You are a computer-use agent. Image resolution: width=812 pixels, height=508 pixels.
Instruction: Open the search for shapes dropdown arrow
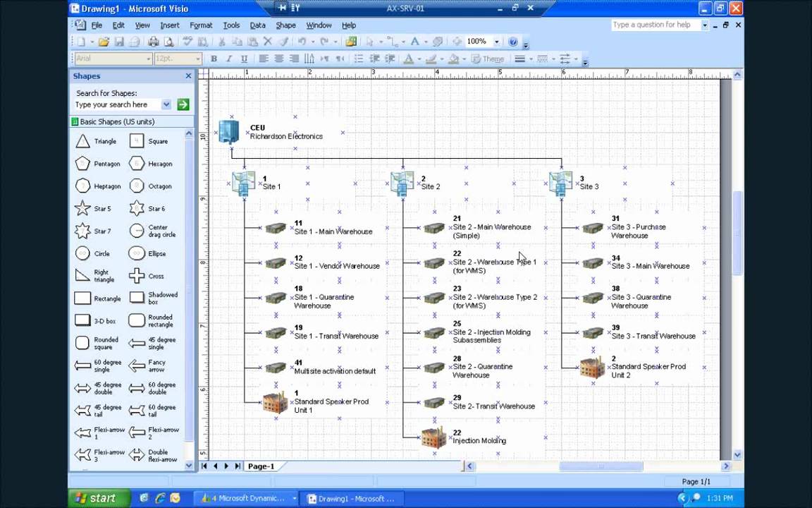click(166, 104)
